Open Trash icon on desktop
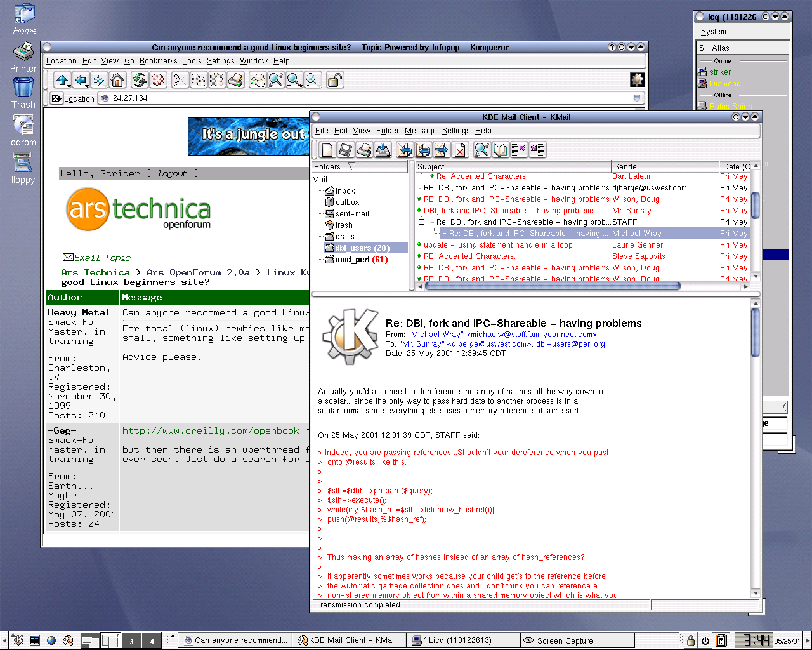The image size is (812, 650). pos(23,93)
